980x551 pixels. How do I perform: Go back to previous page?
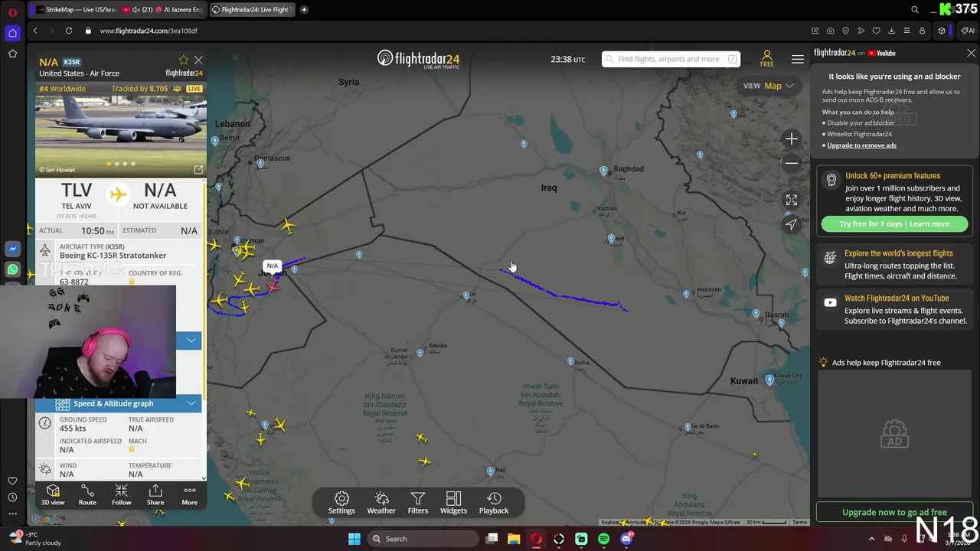[35, 31]
